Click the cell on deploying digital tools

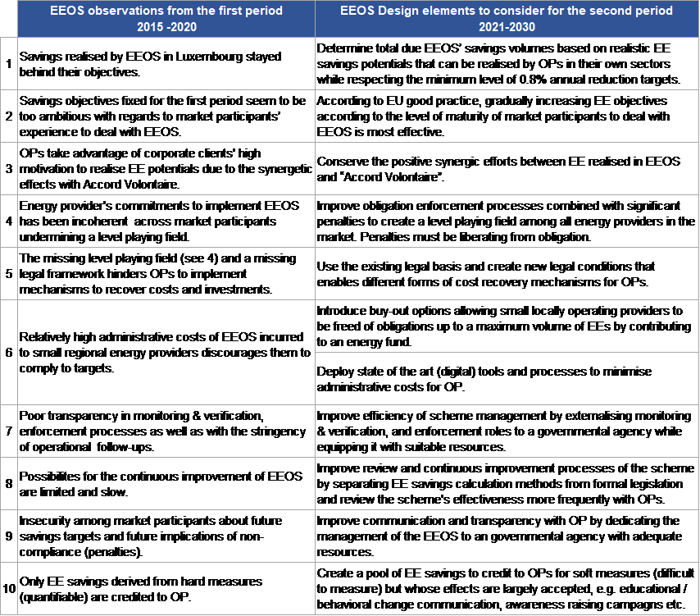coord(507,378)
